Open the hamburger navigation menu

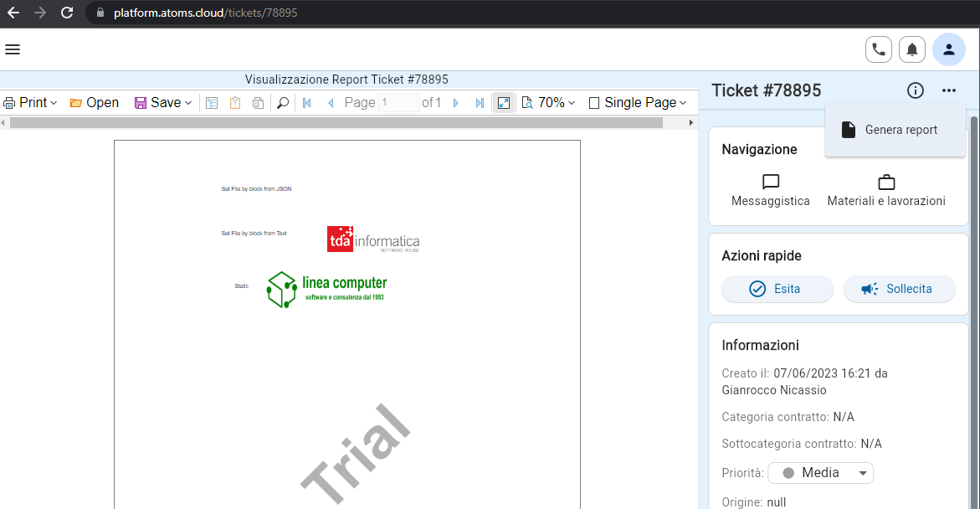coord(13,49)
